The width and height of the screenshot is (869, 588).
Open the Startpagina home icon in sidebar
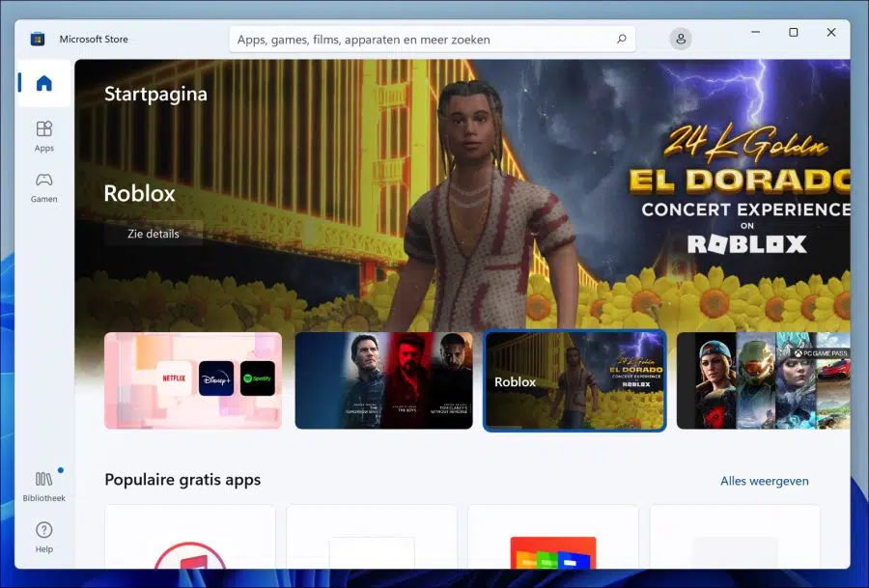pos(44,83)
